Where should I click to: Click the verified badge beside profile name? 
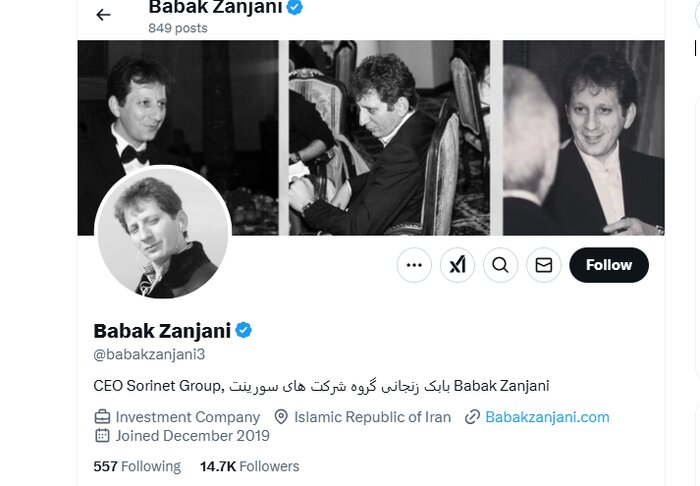click(x=243, y=331)
